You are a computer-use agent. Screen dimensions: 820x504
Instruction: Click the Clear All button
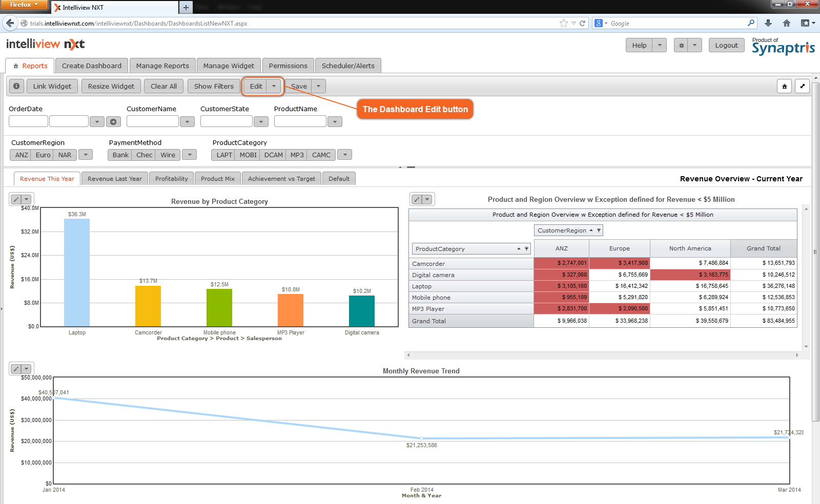click(163, 86)
